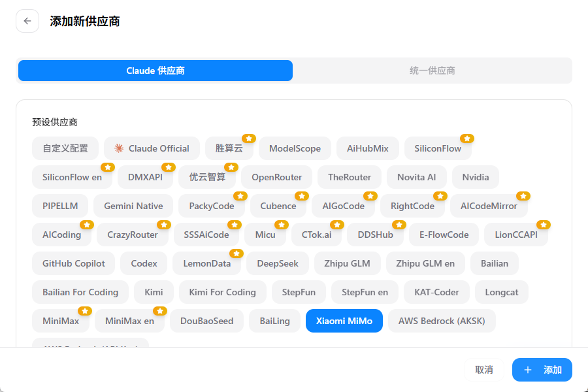
Task: Choose CrazyRouter provider
Action: click(x=133, y=235)
